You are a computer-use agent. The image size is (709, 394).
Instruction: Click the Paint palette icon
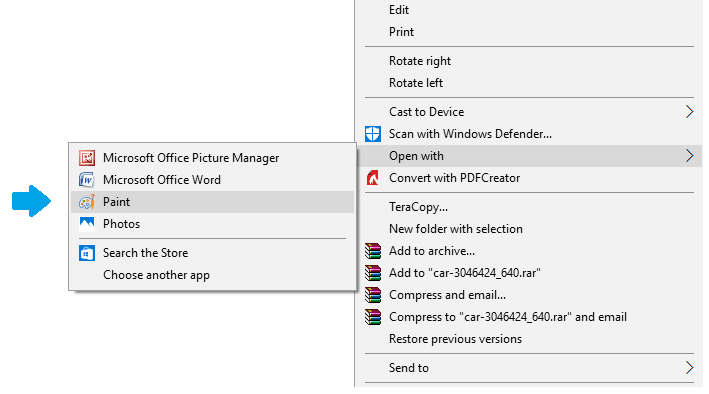tap(87, 202)
